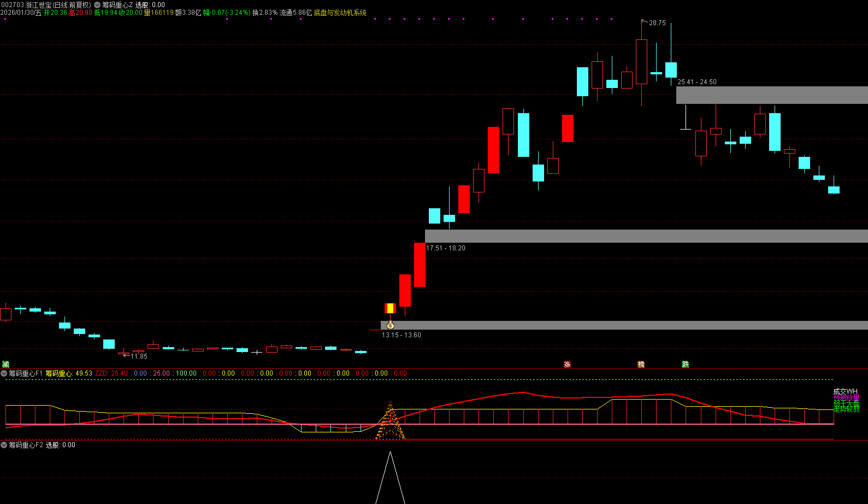The image size is (868, 504).
Task: Click the 筹码重心Z 选股 0.00 label
Action: 133,5
